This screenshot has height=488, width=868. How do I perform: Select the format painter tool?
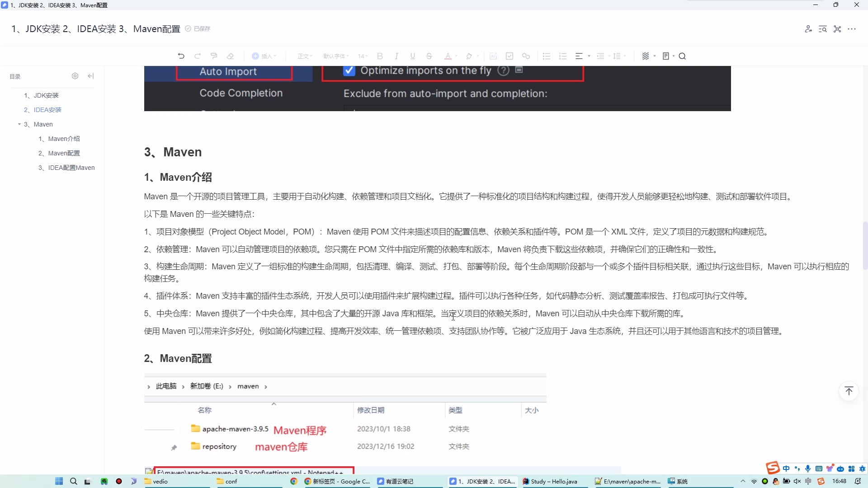pos(214,56)
